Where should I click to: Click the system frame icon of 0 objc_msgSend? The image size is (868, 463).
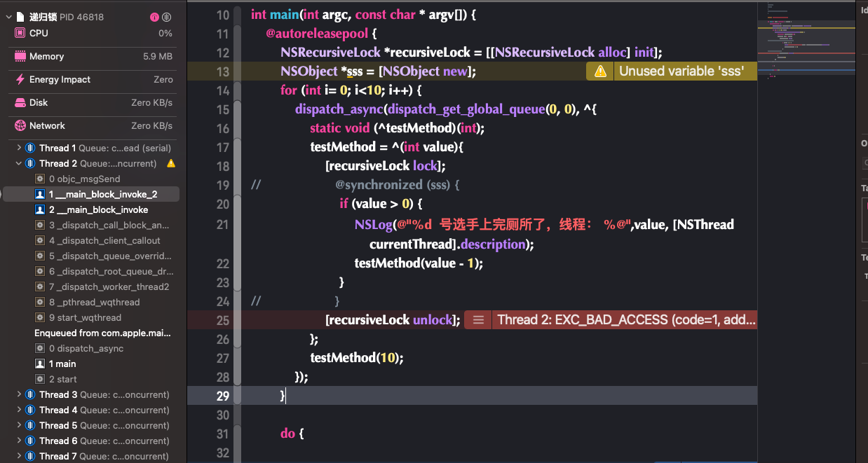coord(40,179)
